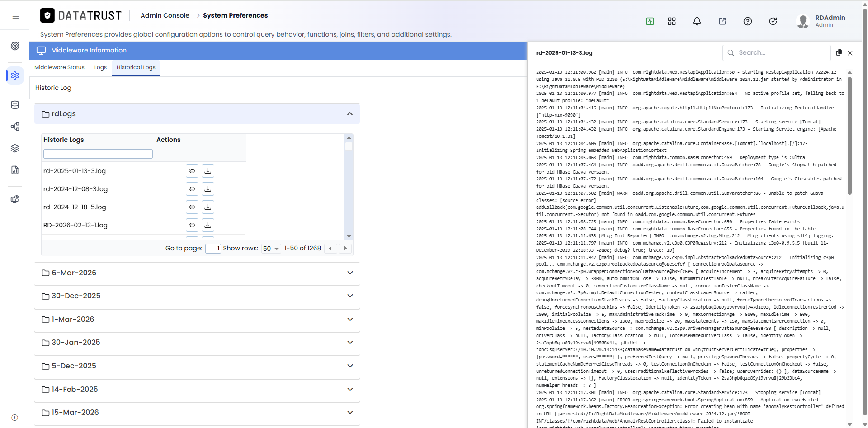The height and width of the screenshot is (428, 868).
Task: Open the report document sidebar icon
Action: tap(15, 170)
